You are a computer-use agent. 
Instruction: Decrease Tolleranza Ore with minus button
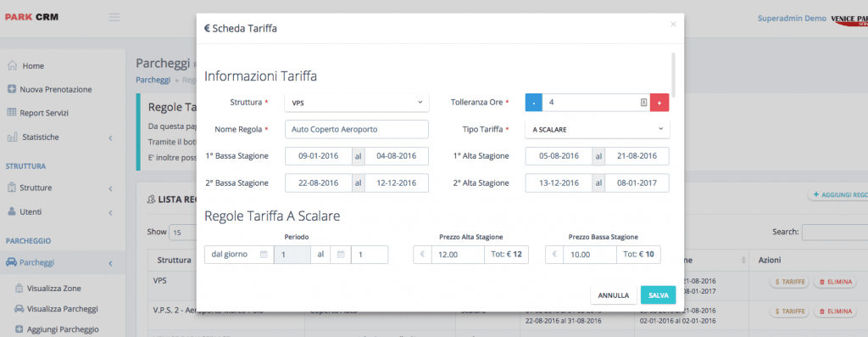pos(534,103)
